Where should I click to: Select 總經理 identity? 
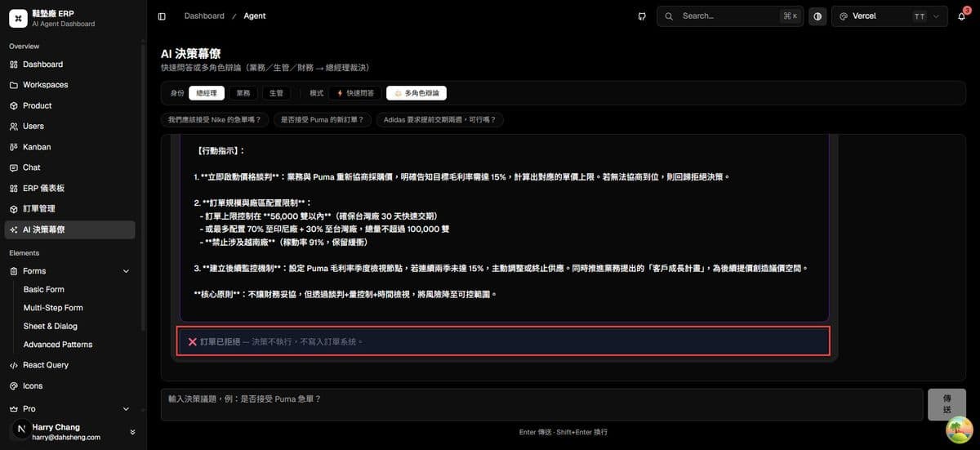point(207,93)
